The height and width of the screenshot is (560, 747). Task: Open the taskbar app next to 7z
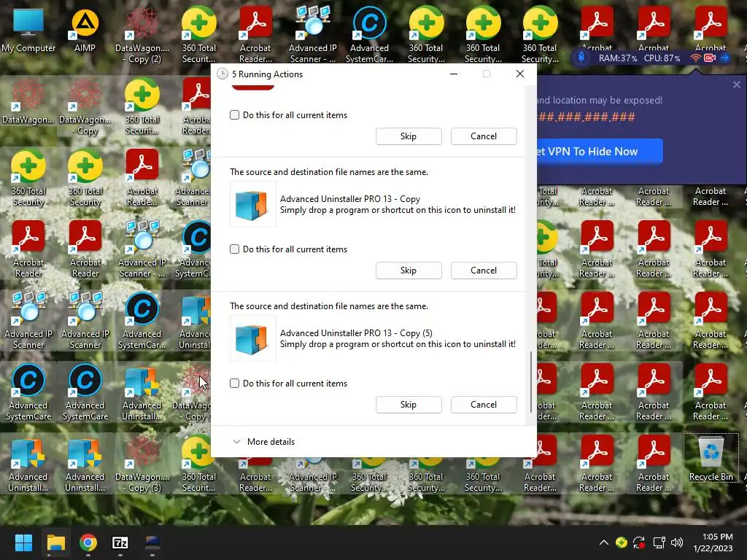coord(152,542)
